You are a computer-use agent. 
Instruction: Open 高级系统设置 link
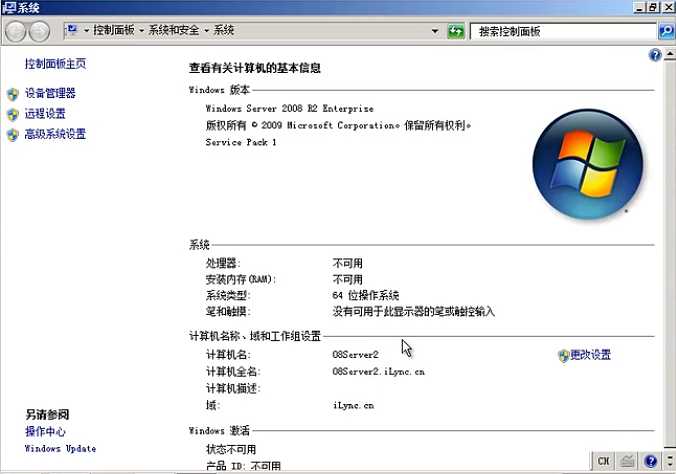55,134
